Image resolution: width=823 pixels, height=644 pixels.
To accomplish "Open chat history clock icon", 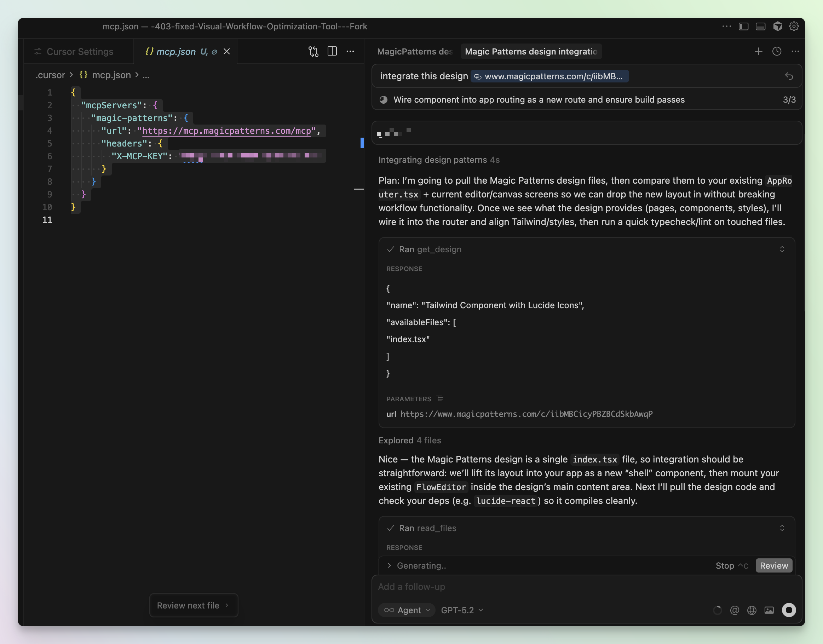I will pyautogui.click(x=777, y=51).
